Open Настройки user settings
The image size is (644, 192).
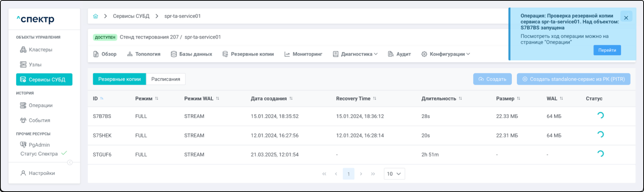point(41,173)
